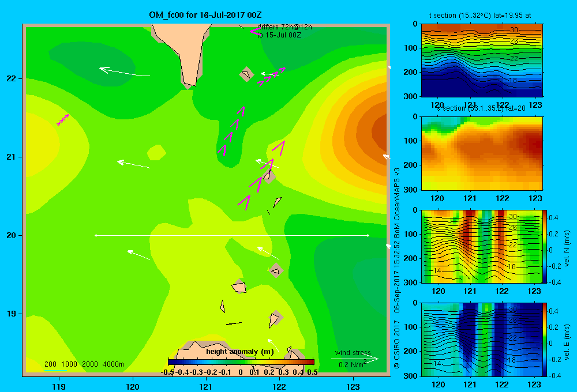577x392 pixels.
Task: Click the 0.4 tick on vel. E scale
Action: click(553, 311)
